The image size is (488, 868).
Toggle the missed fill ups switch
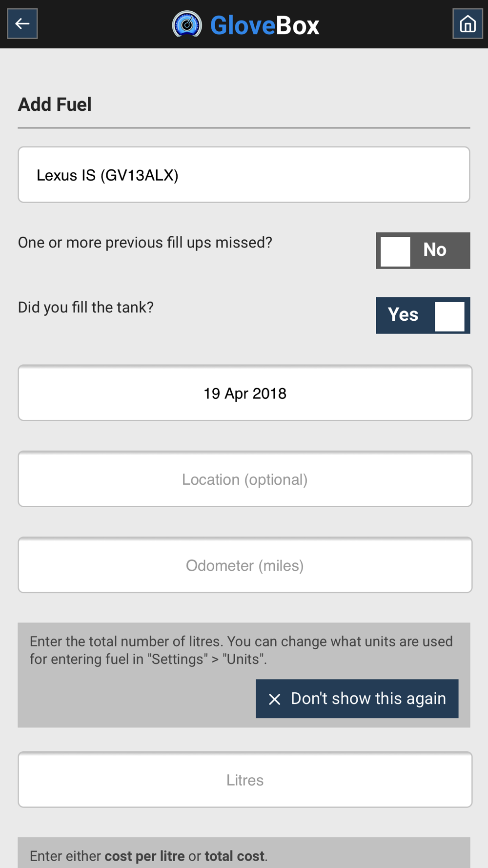click(x=423, y=250)
